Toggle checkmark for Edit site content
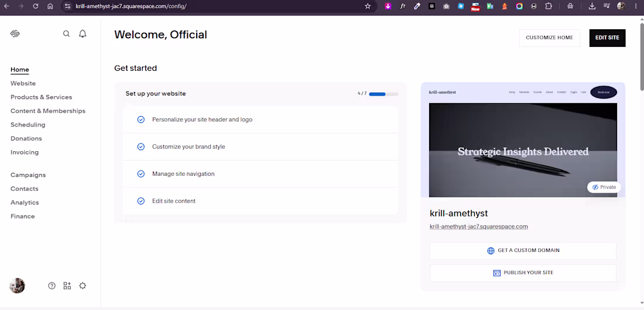This screenshot has height=310, width=644. click(141, 201)
